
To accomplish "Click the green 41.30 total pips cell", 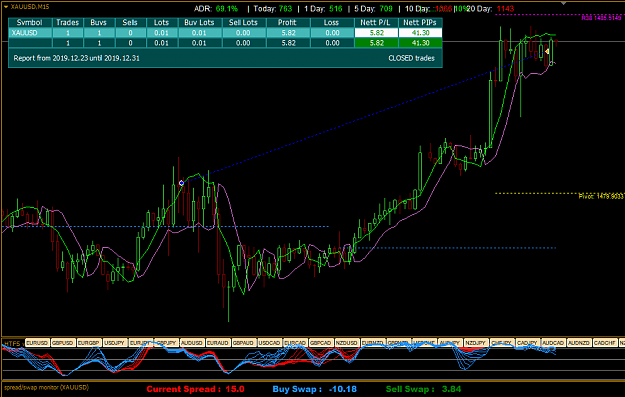I will [x=420, y=43].
